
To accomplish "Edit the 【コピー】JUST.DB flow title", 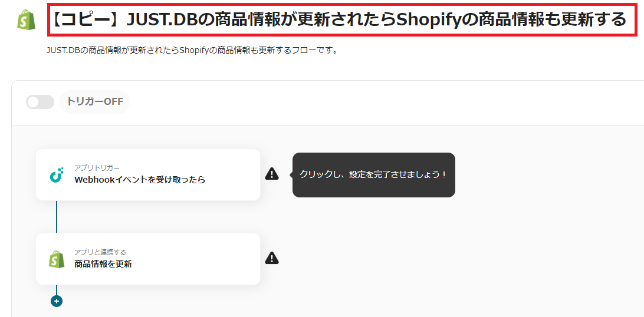I will tap(339, 20).
